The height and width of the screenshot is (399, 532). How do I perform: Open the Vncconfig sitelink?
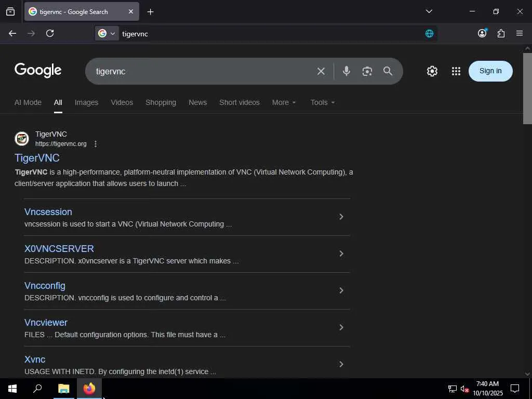coord(45,286)
